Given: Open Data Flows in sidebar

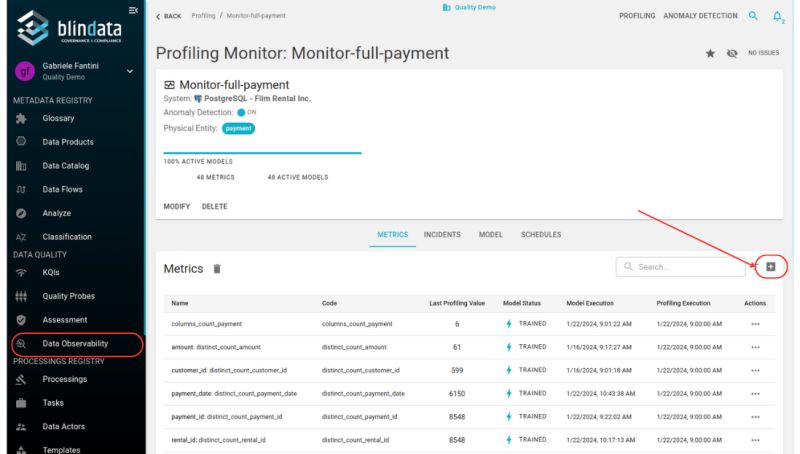Looking at the screenshot, I should coord(62,189).
